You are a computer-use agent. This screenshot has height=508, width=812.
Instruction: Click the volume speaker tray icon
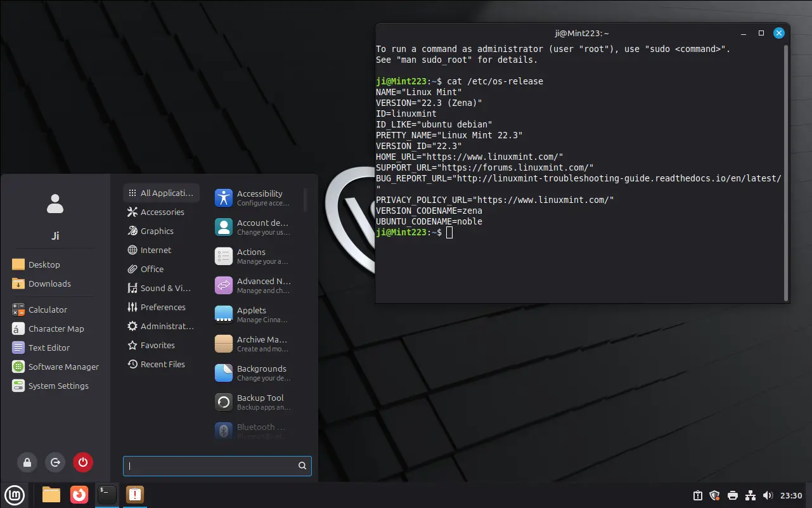pos(768,495)
